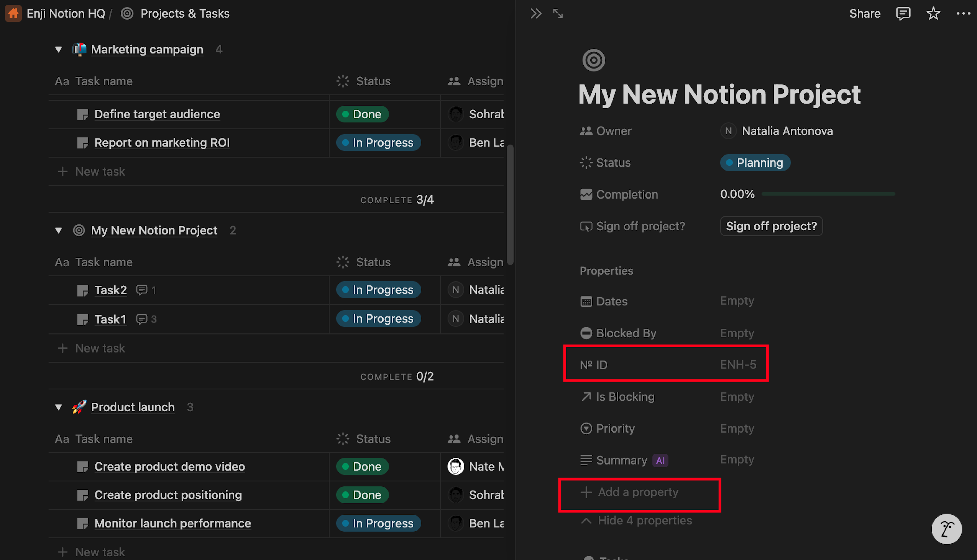Open the three-dot more options menu
Screen dimensions: 977x560
point(963,13)
